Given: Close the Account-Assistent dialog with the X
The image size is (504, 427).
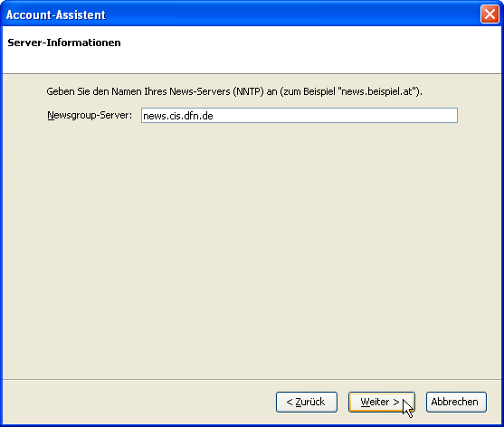Looking at the screenshot, I should point(490,14).
